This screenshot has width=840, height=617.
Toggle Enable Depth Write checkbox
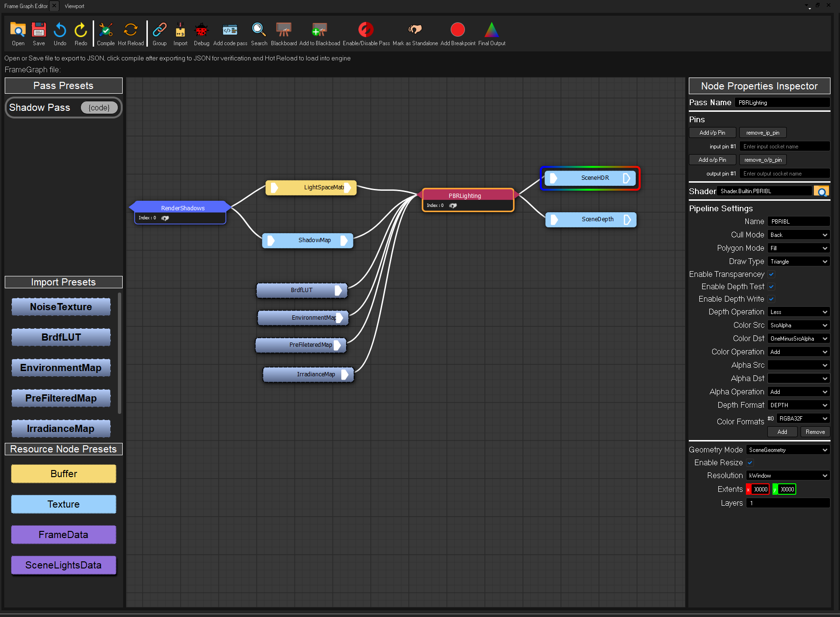tap(772, 299)
